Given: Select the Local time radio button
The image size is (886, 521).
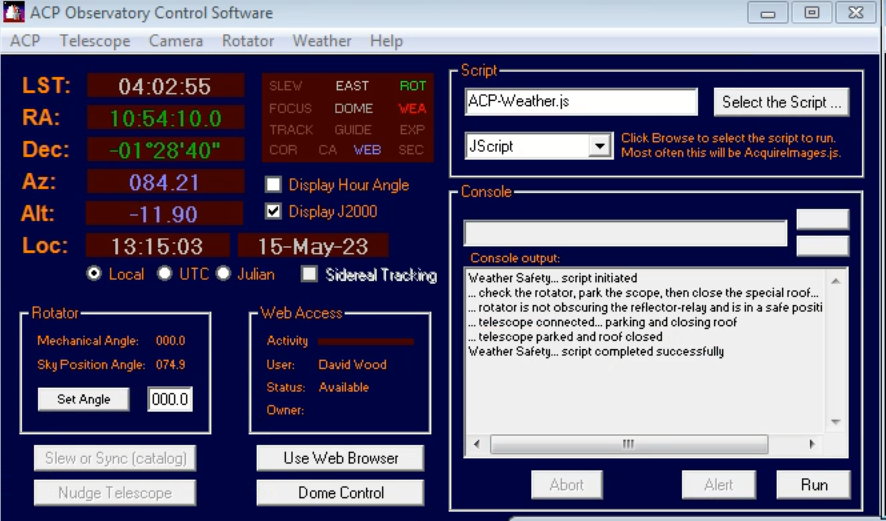Looking at the screenshot, I should coord(94,274).
